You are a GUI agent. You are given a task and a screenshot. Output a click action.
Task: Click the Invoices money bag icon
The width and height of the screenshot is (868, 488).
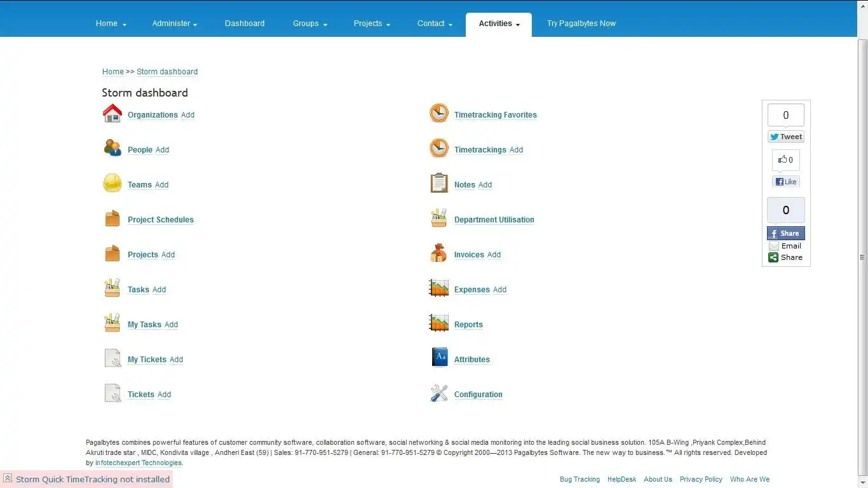pos(439,253)
